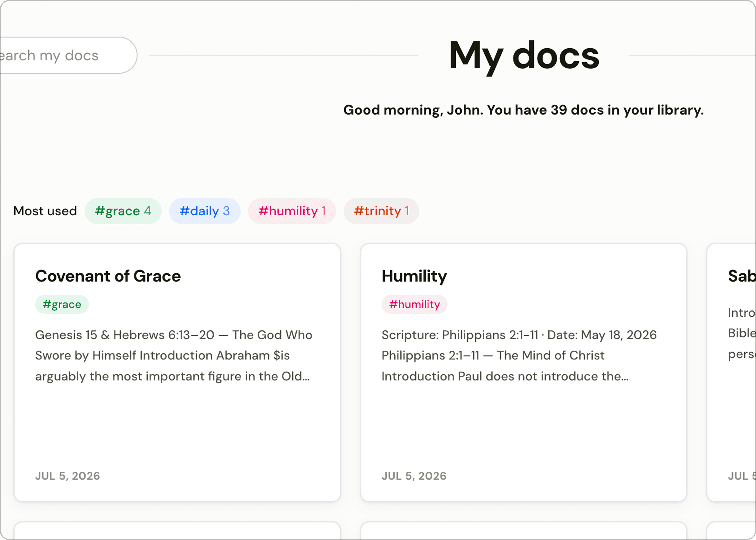The height and width of the screenshot is (540, 756).
Task: Click the Genesis 15 & Hebrews preview text
Action: 174,356
